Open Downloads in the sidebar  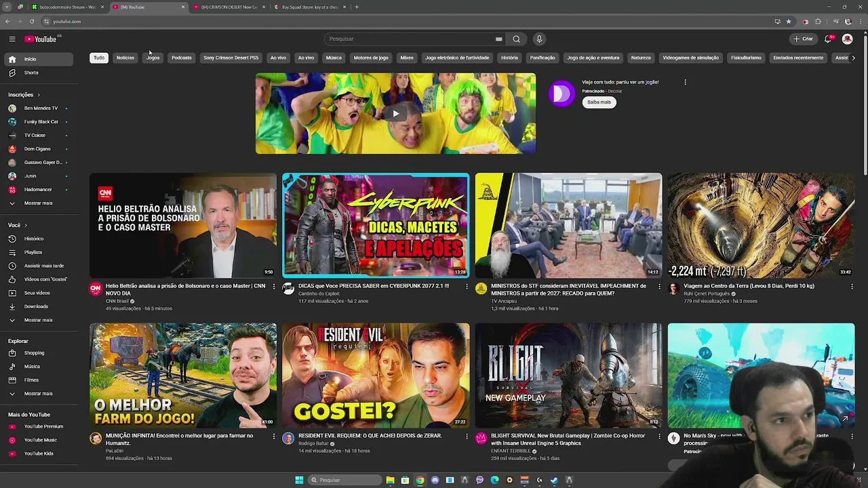(x=39, y=306)
